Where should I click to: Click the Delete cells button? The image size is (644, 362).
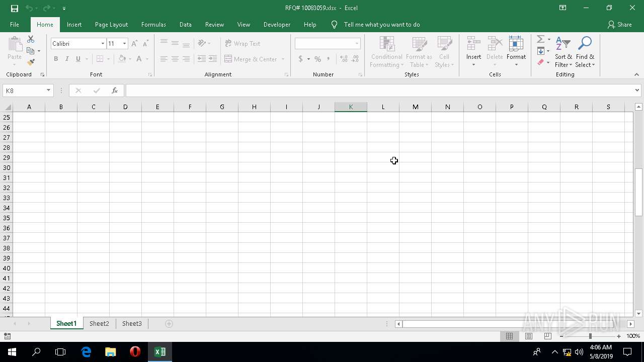click(x=495, y=52)
